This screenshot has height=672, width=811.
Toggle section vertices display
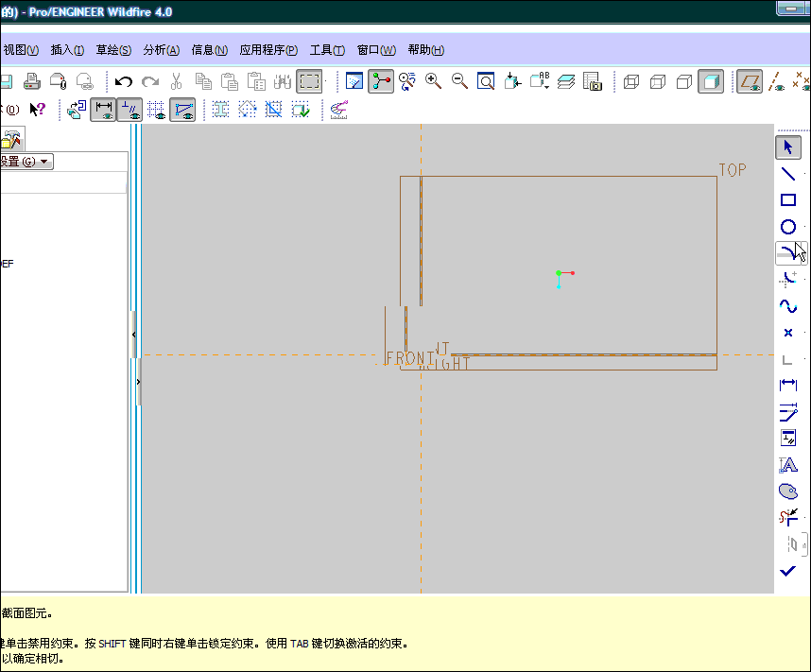coord(182,109)
